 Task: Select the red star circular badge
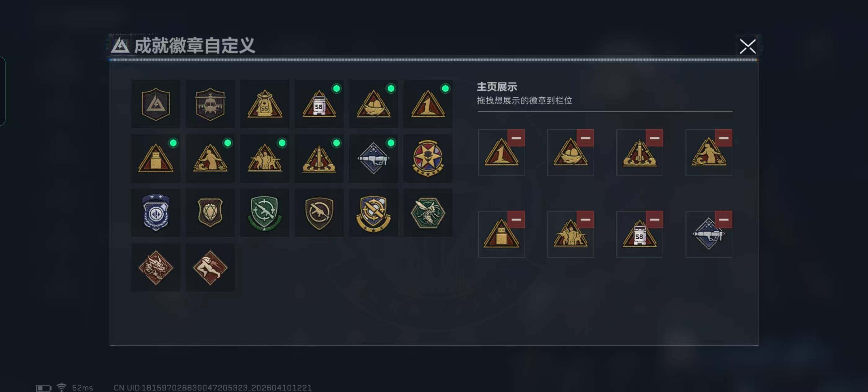pyautogui.click(x=427, y=158)
